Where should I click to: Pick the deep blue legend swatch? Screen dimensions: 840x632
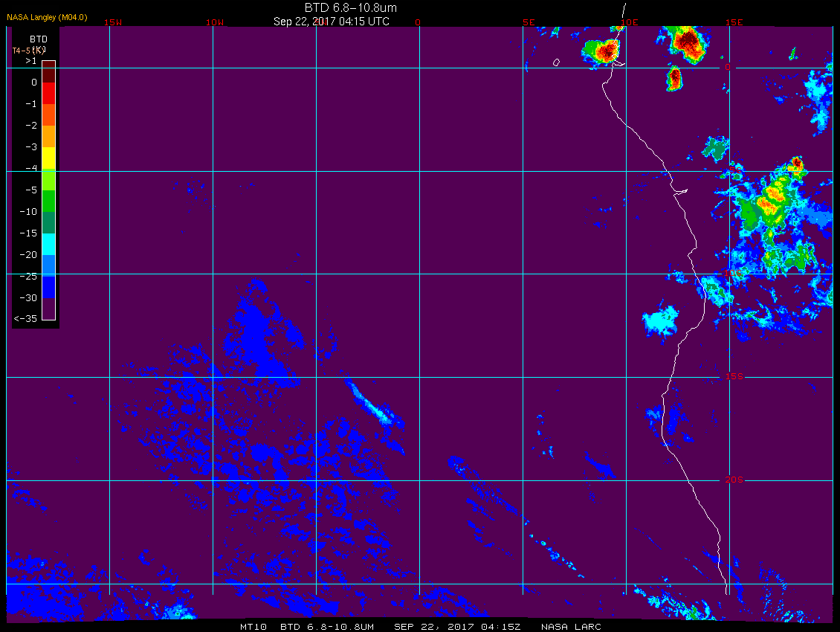[x=49, y=287]
